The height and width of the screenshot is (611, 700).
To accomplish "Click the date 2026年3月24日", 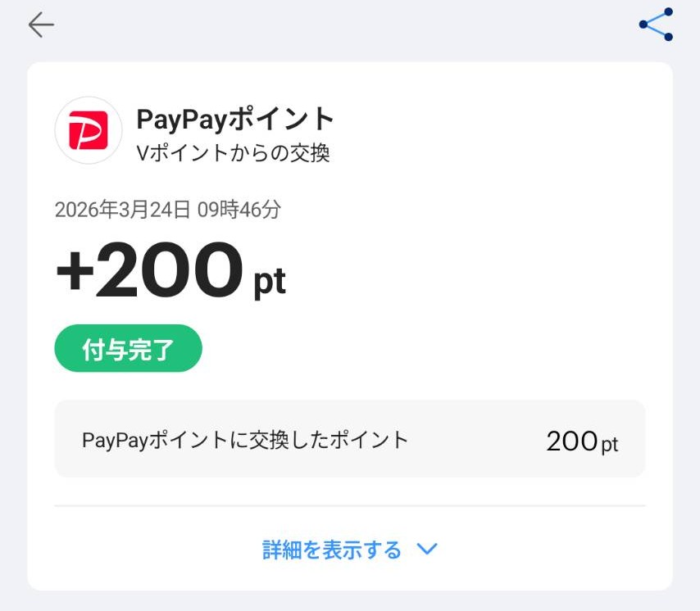I will pyautogui.click(x=123, y=210).
